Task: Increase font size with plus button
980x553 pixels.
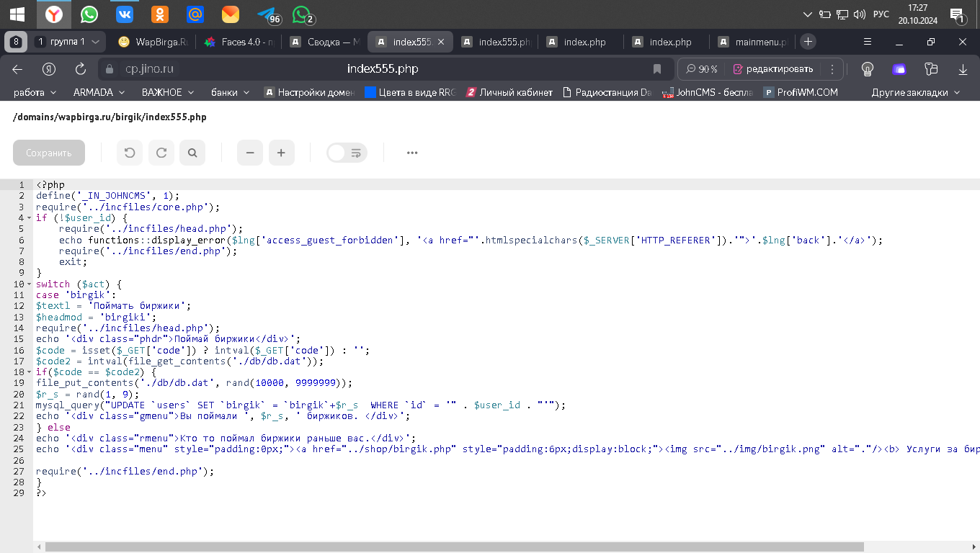Action: coord(282,153)
